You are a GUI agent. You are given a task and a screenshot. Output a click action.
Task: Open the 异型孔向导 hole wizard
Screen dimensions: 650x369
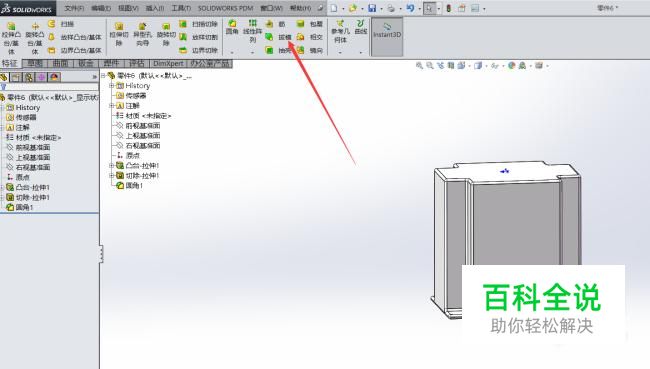pyautogui.click(x=143, y=34)
